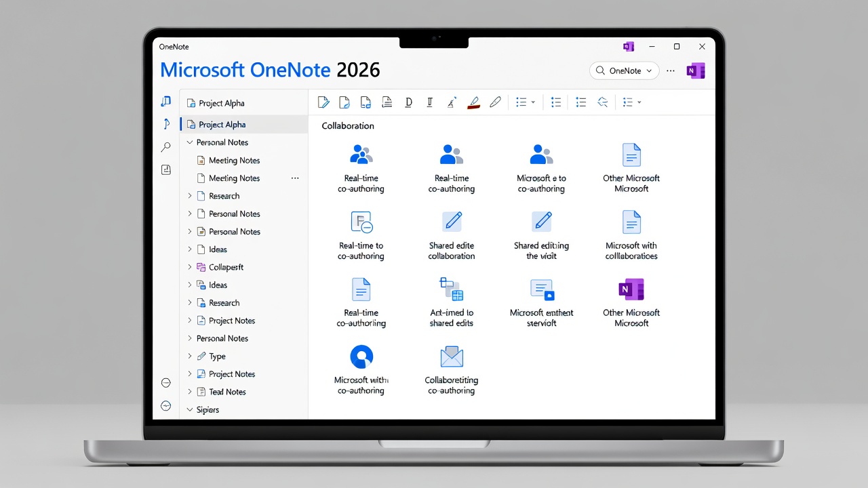Select the pen with sparkle ink tool

click(x=452, y=102)
